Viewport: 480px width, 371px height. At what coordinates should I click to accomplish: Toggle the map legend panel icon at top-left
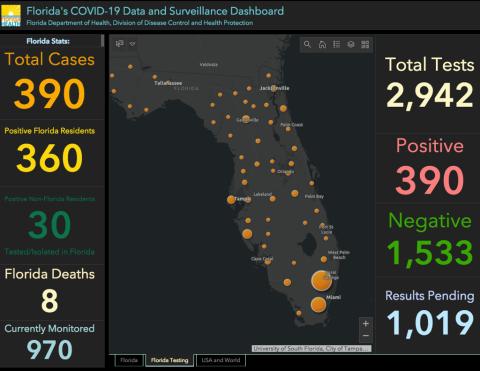click(119, 44)
